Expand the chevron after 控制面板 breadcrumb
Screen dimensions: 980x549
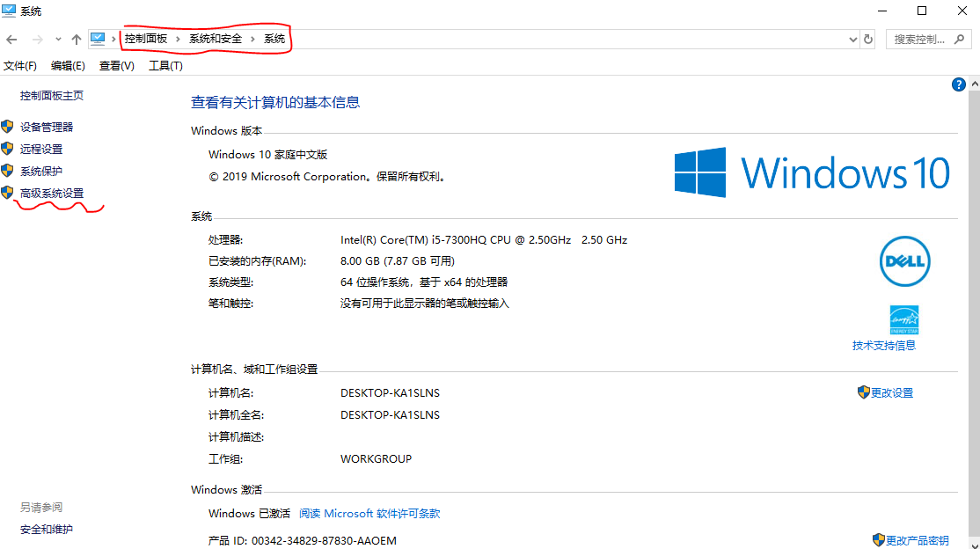click(x=178, y=39)
